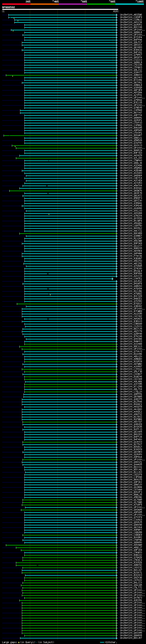Click label UniRef100_A9P7Y4

[131, 115]
